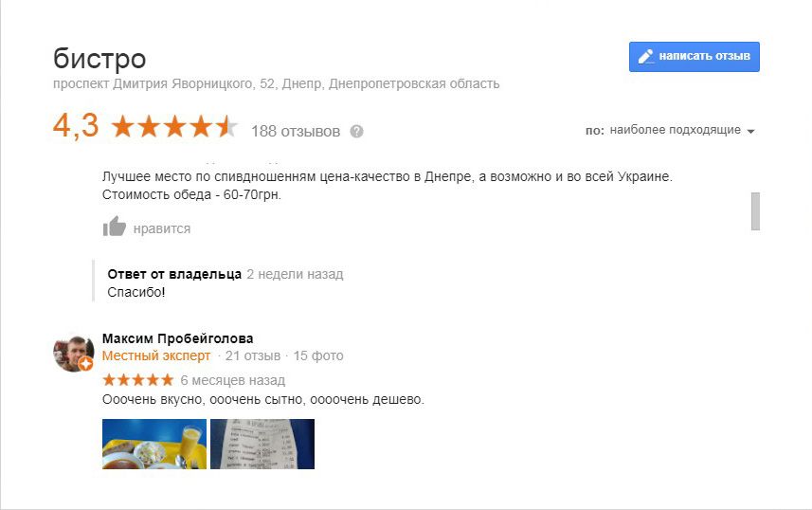Open the receipt photo thumbnail
Viewport: 812px width, 510px height.
[262, 445]
